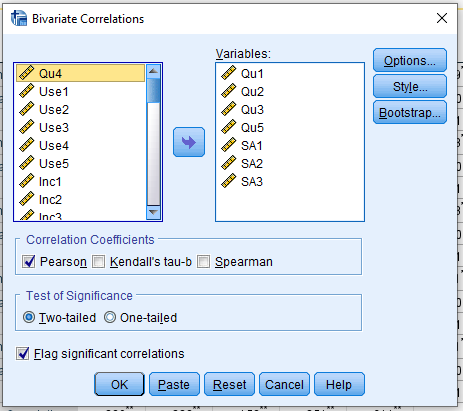Select the One-tailed radio option

(x=110, y=317)
